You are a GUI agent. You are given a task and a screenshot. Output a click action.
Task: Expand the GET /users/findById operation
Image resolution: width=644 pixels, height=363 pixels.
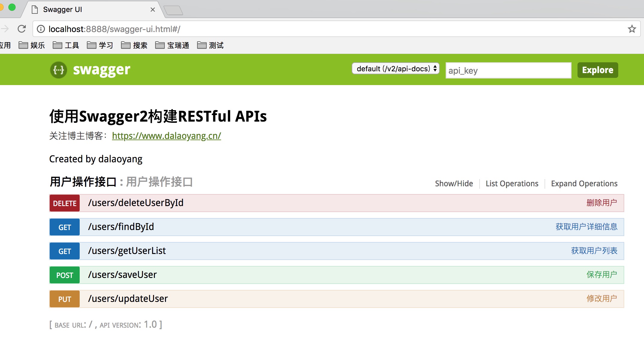(x=121, y=227)
